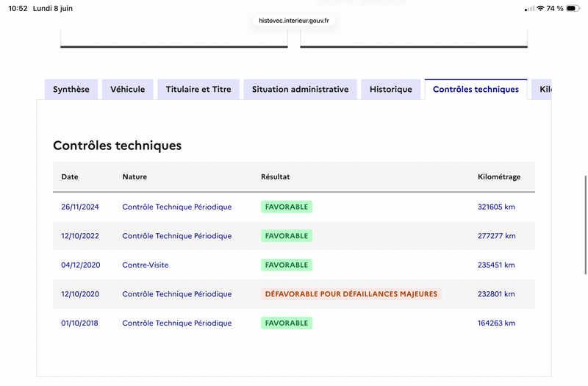Image resolution: width=588 pixels, height=386 pixels.
Task: Tap the battery icon in status bar
Action: click(x=573, y=8)
